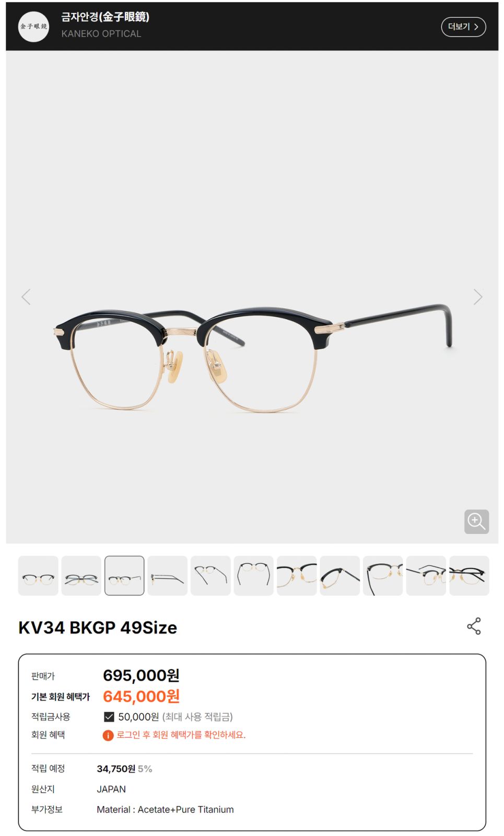Toggle the 50,000원 적립금사용 checkbox
Screen dimensions: 504x836
point(109,717)
